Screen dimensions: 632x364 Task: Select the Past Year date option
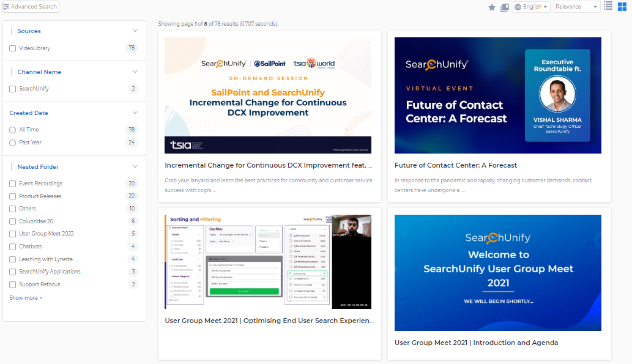(x=13, y=143)
